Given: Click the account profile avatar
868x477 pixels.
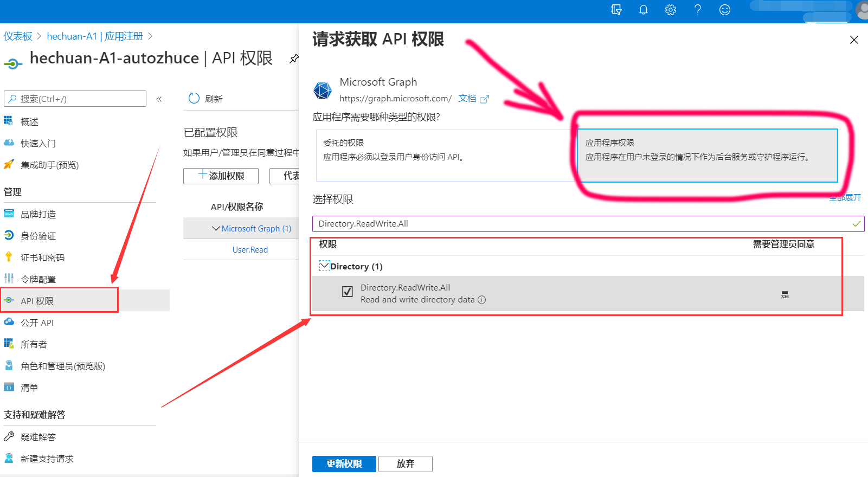Looking at the screenshot, I should pyautogui.click(x=862, y=10).
